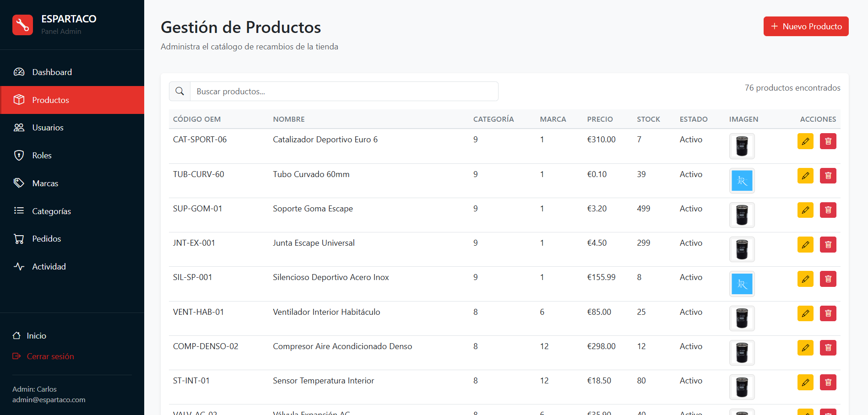
Task: Delete ST-INT-01 with the trash icon
Action: (828, 382)
